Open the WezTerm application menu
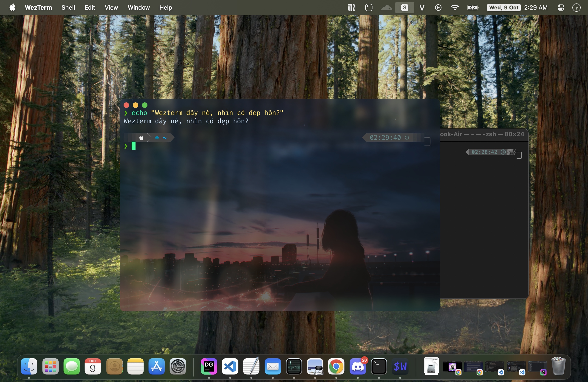 (38, 7)
